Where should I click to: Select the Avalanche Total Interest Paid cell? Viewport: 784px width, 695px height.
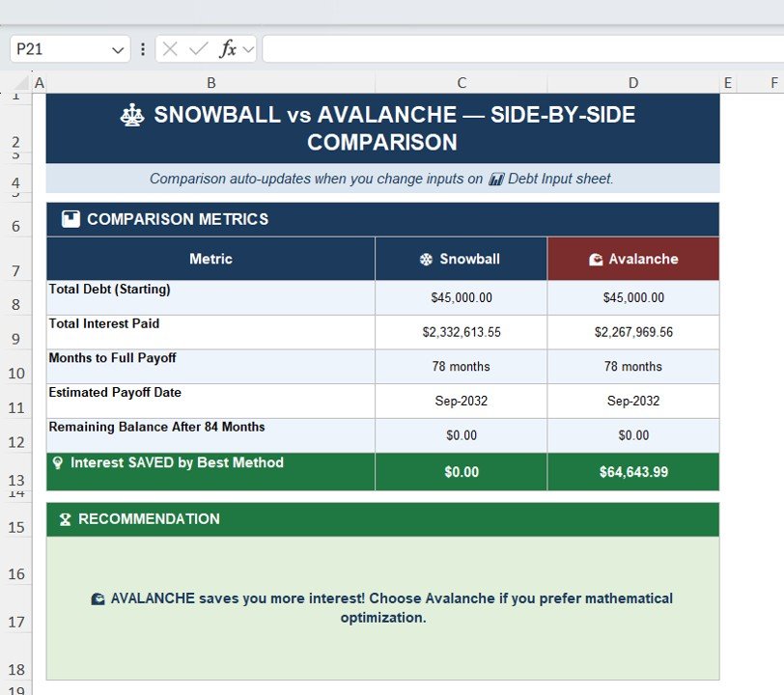pyautogui.click(x=633, y=332)
